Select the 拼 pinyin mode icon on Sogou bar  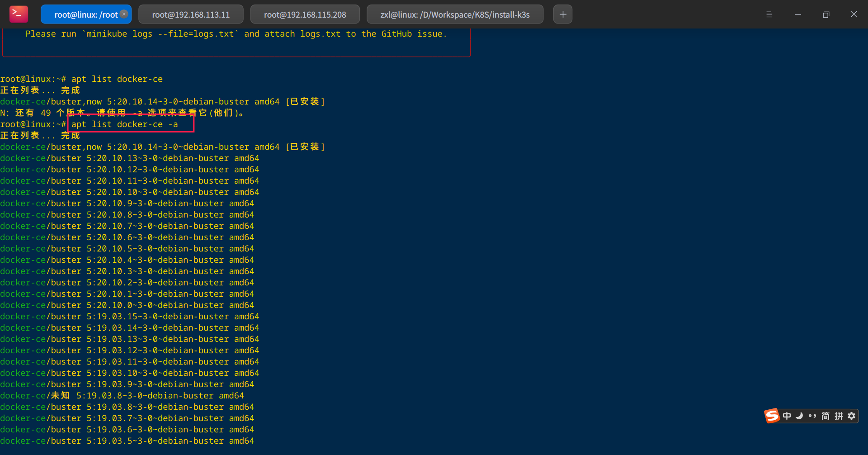pyautogui.click(x=838, y=416)
